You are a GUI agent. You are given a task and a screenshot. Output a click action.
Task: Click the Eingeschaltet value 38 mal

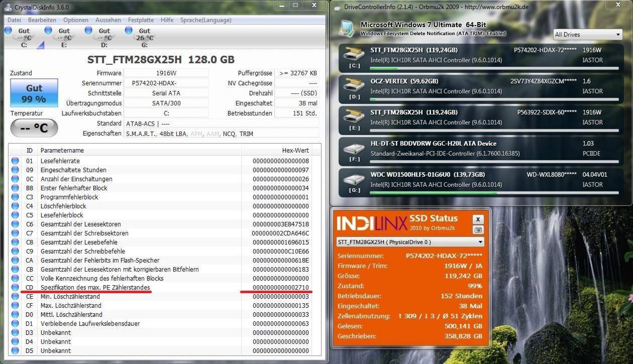[297, 103]
